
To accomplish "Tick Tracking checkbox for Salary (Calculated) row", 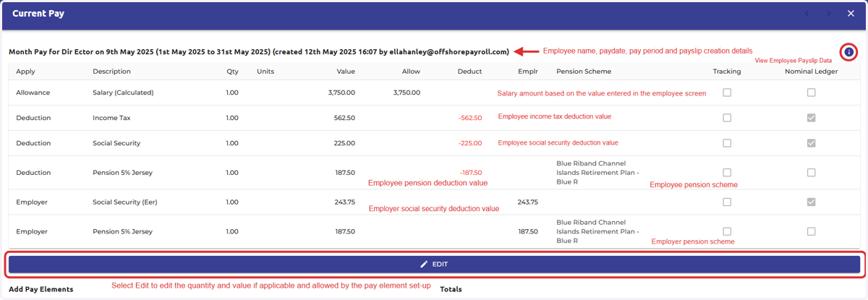I will (x=727, y=93).
